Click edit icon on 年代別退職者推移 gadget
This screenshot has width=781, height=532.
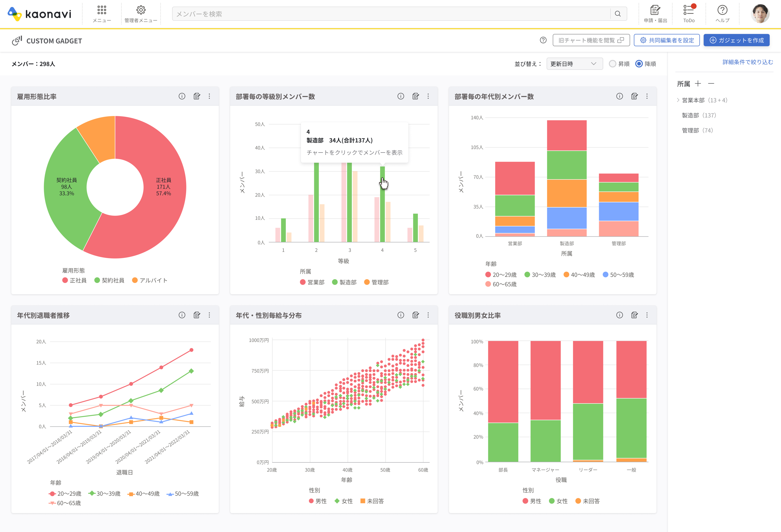click(x=197, y=315)
